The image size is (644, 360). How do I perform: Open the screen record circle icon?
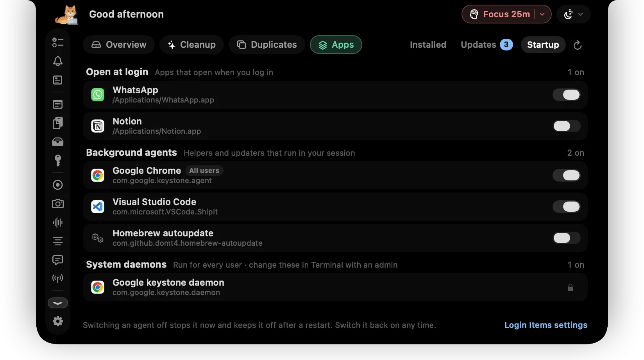(x=58, y=185)
